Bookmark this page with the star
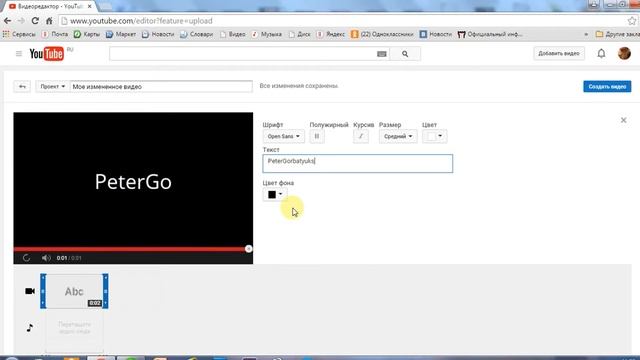The height and width of the screenshot is (360, 640). click(x=632, y=21)
